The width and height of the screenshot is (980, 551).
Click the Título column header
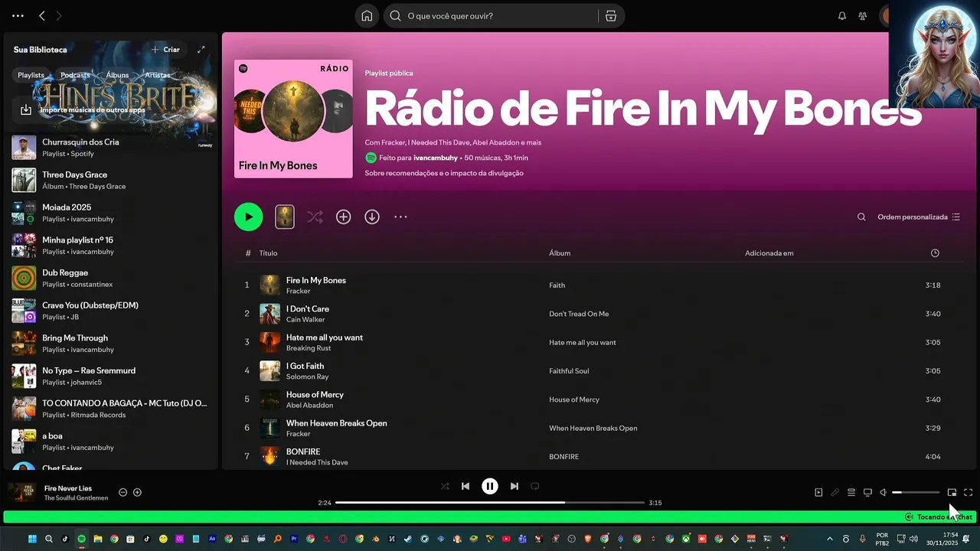click(x=268, y=253)
